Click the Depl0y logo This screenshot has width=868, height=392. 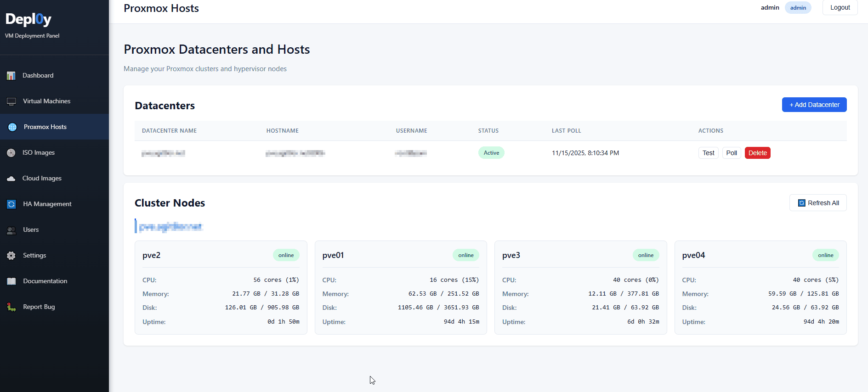tap(28, 19)
